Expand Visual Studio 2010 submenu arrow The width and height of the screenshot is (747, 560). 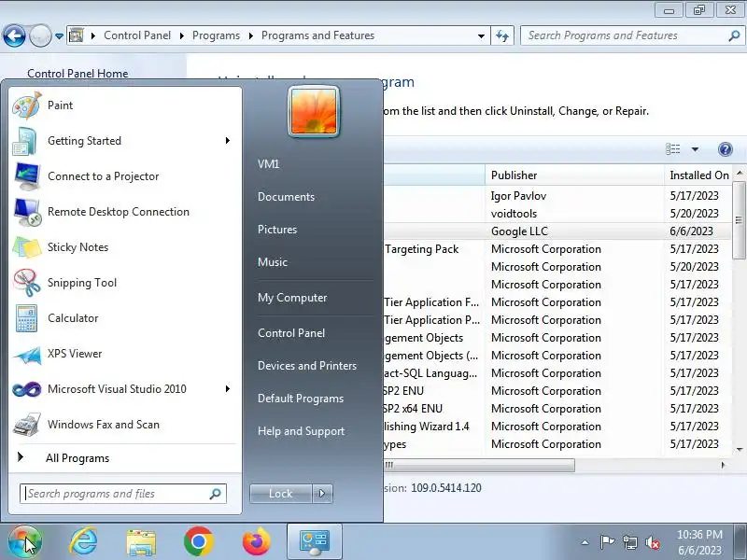(228, 389)
